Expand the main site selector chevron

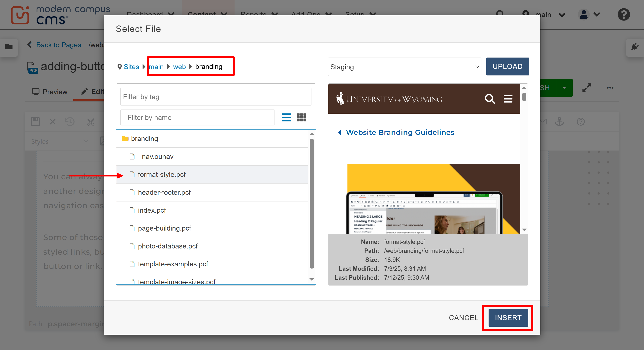coord(562,15)
